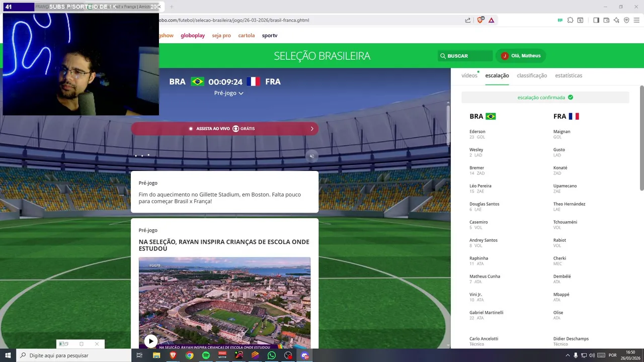644x362 pixels.
Task: Switch to the vídeos tab
Action: click(469, 75)
